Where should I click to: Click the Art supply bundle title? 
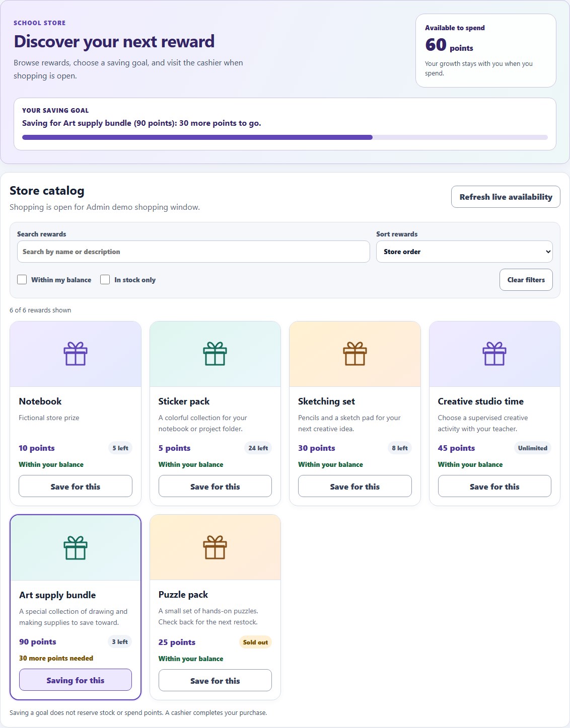57,595
